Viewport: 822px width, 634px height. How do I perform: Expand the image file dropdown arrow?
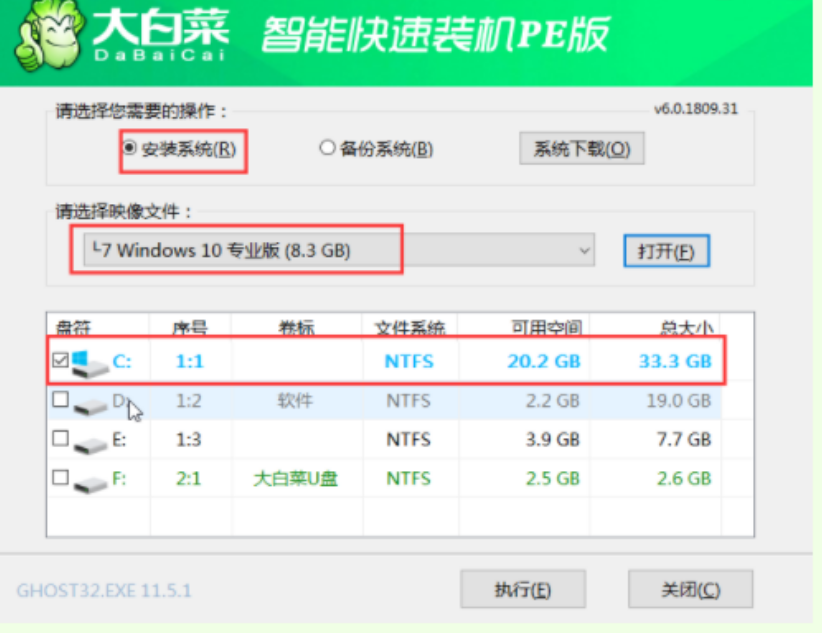pos(582,250)
